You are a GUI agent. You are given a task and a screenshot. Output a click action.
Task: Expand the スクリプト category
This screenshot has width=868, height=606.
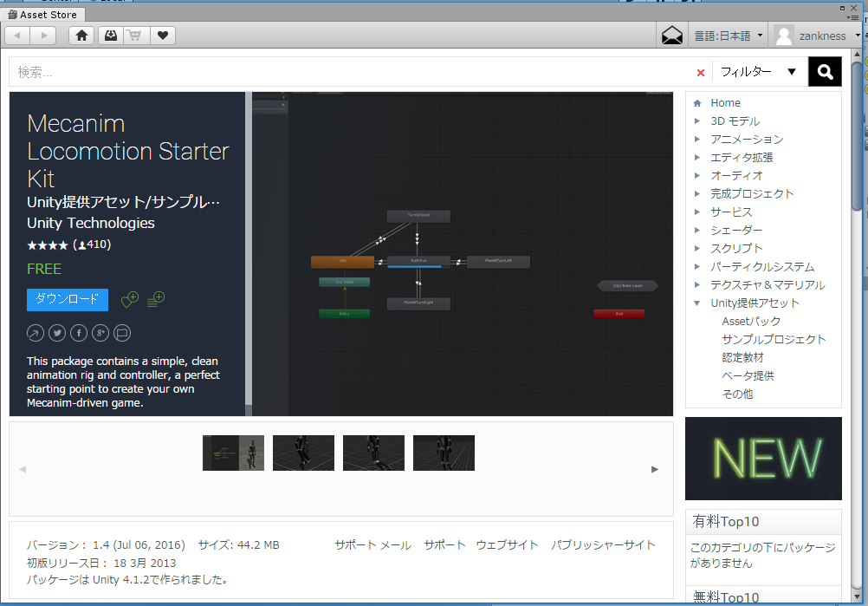(697, 248)
